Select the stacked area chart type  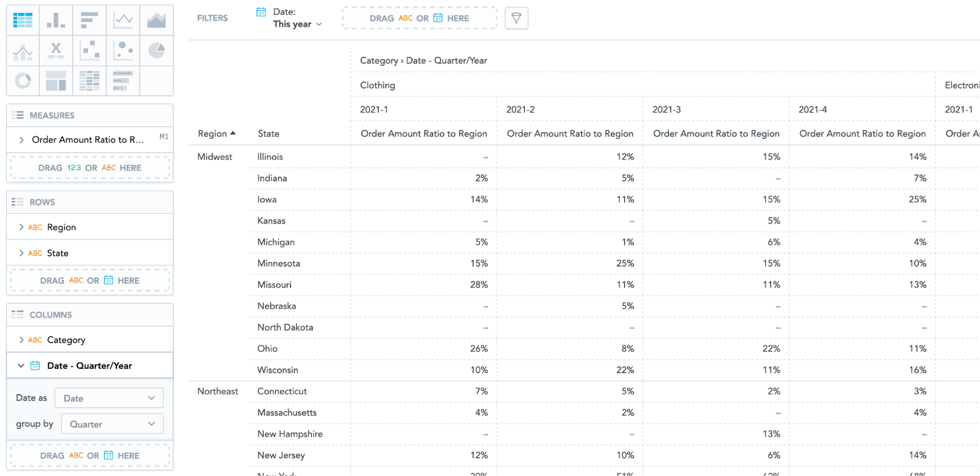pyautogui.click(x=156, y=20)
